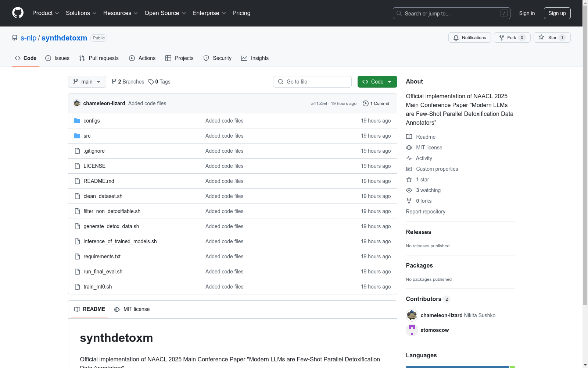Open the Security tab
The image size is (588, 368).
click(x=218, y=58)
